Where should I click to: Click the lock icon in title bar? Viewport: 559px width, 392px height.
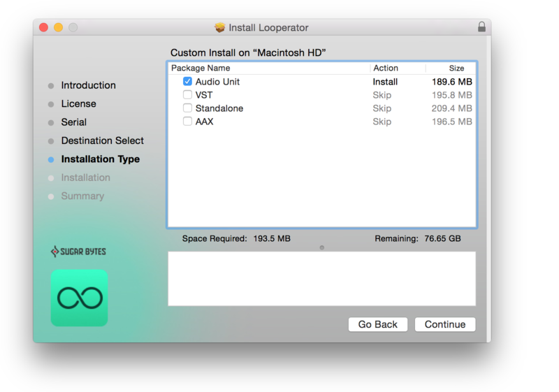tap(481, 27)
